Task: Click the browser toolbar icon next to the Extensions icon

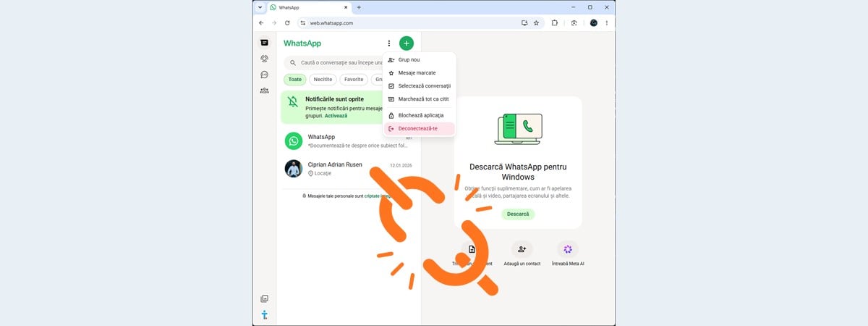Action: [x=574, y=23]
